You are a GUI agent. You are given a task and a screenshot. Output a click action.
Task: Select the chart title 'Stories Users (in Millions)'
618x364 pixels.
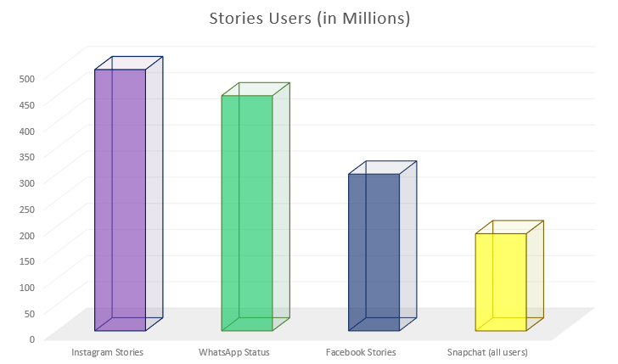(309, 19)
